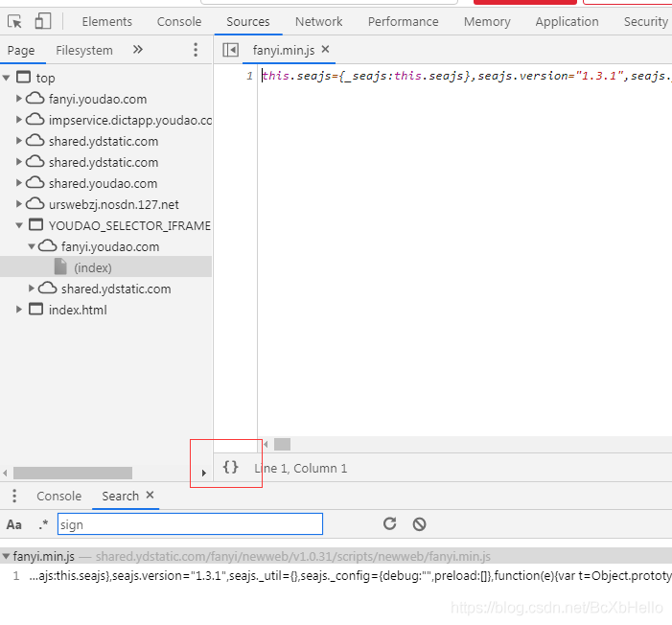This screenshot has width=672, height=625.
Task: Open the Elements panel tab
Action: click(x=106, y=21)
